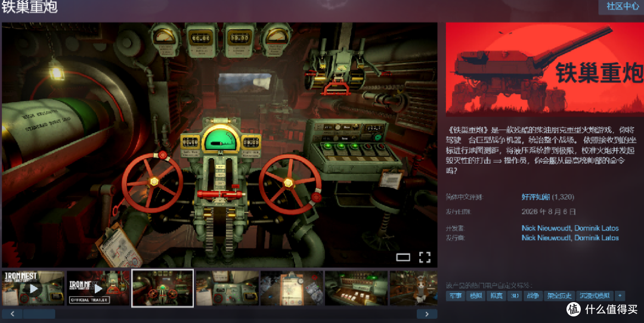
Task: Click the 该产品的热门用户自定义标签 heading
Action: (489, 285)
